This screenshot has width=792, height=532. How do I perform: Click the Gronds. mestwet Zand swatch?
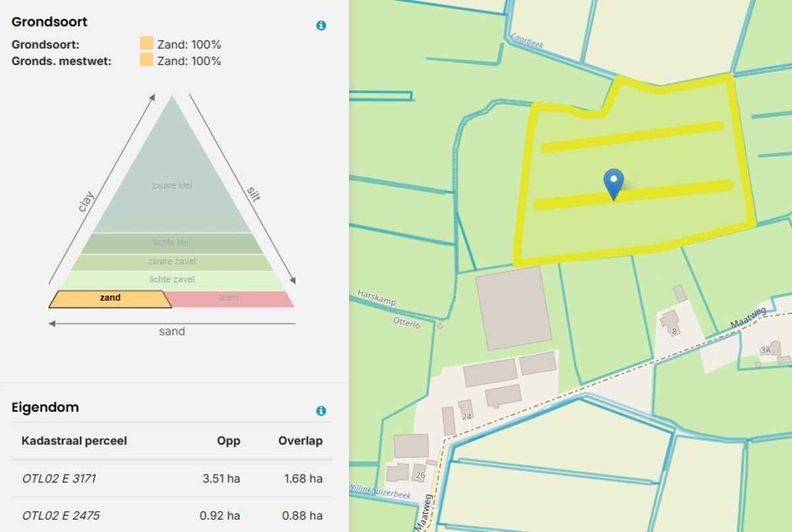[147, 61]
